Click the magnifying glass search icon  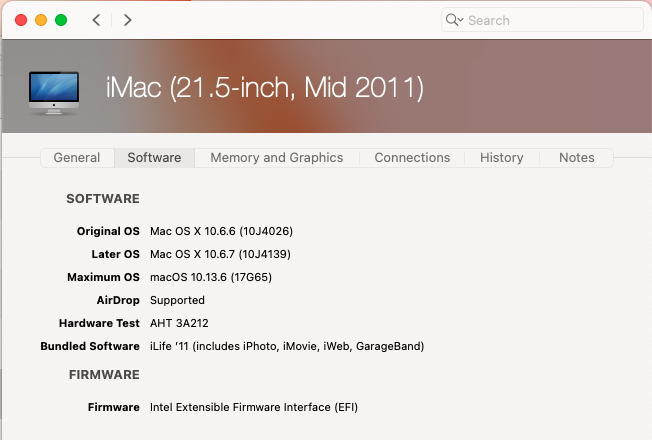pos(454,20)
